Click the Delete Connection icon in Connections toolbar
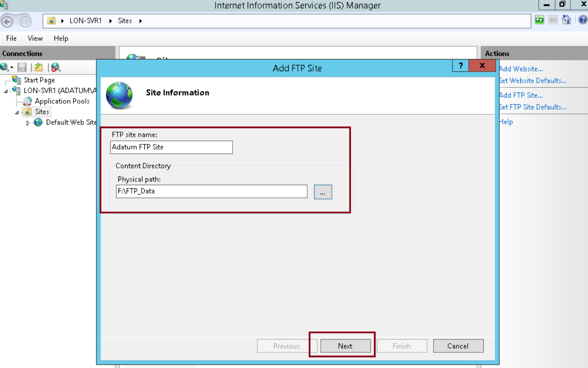Viewport: 588px width, 368px height. [56, 67]
